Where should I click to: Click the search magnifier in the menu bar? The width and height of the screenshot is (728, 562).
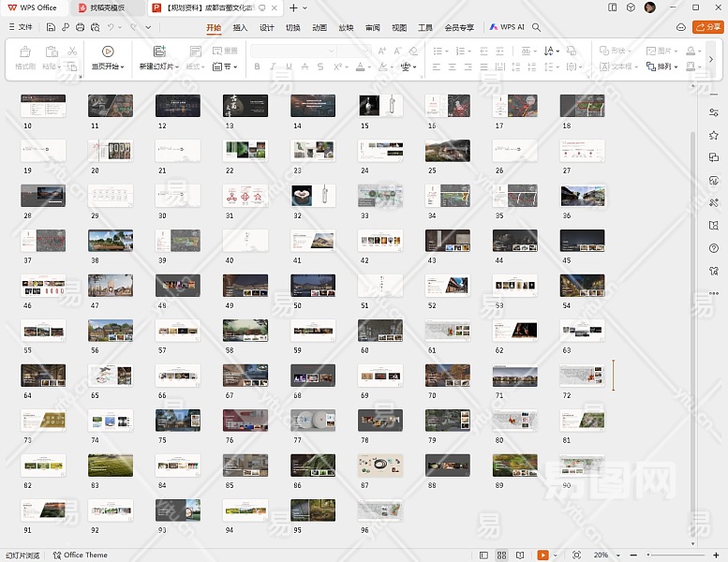coord(537,27)
